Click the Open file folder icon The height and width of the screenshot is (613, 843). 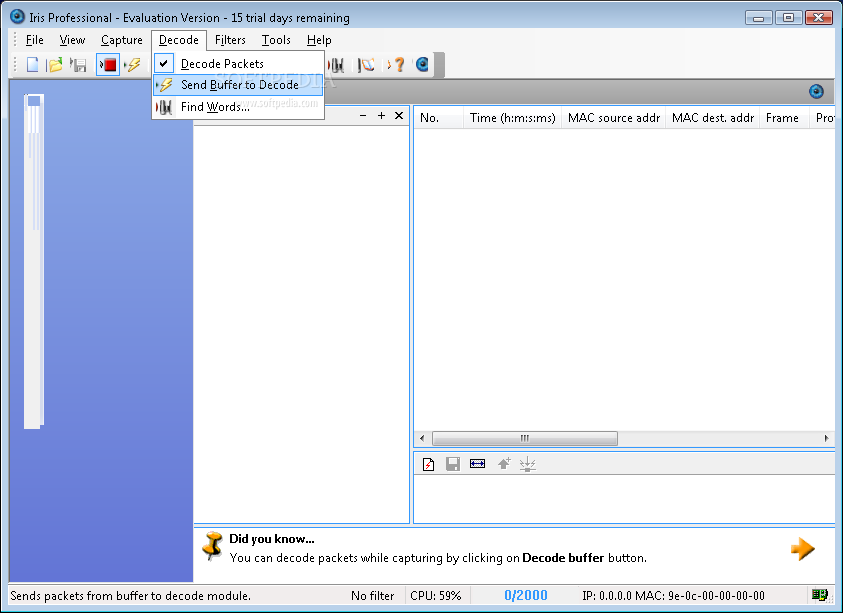54,65
